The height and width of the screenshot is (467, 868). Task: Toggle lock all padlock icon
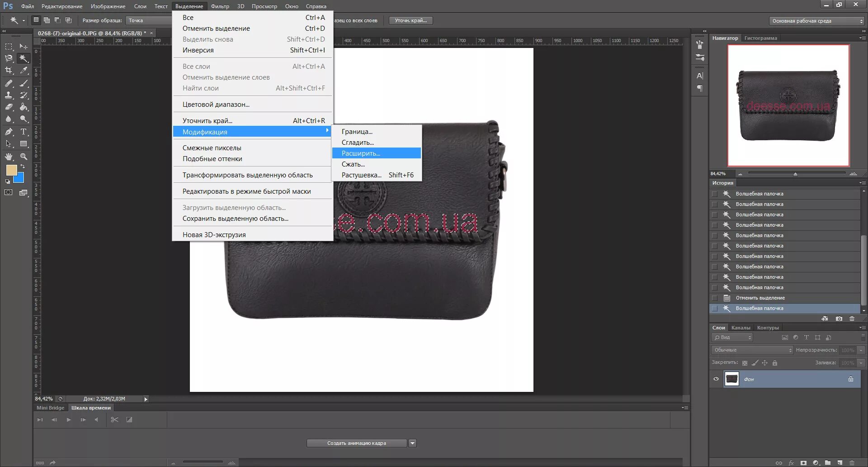coord(775,363)
